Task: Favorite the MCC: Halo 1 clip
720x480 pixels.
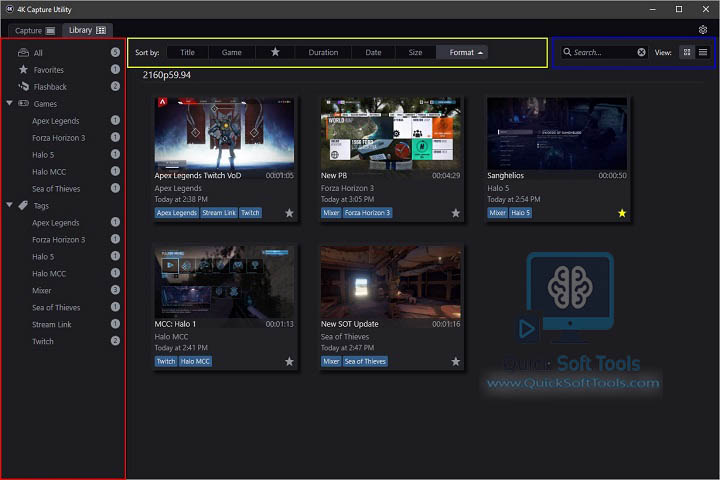Action: point(289,361)
